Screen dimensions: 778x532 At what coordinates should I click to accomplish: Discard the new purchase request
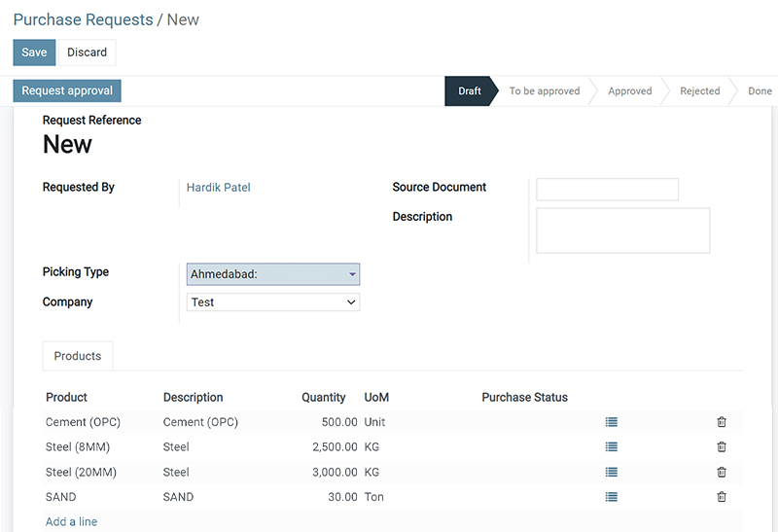(87, 53)
